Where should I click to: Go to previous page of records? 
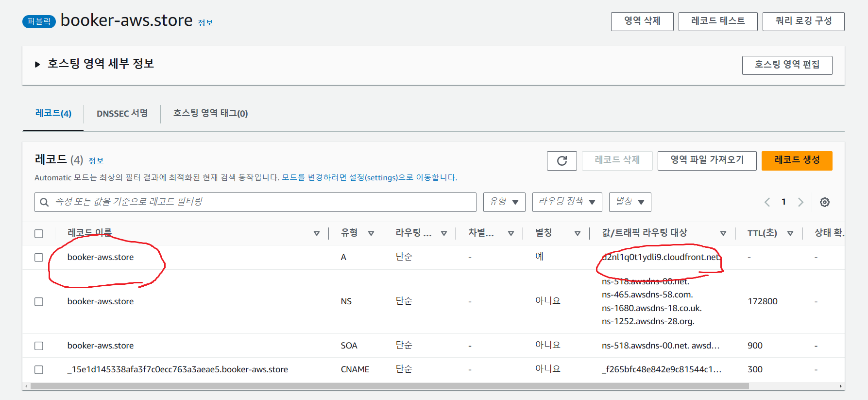767,202
